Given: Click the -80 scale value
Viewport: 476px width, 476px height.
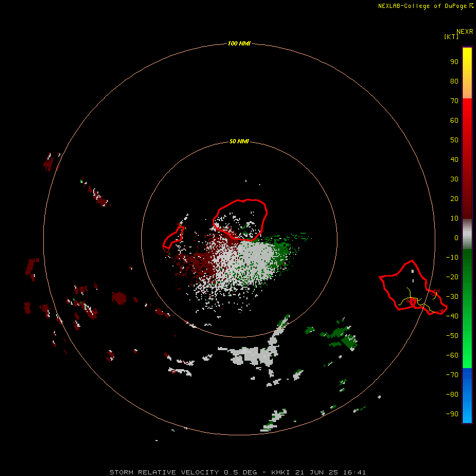Looking at the screenshot, I should tap(452, 395).
